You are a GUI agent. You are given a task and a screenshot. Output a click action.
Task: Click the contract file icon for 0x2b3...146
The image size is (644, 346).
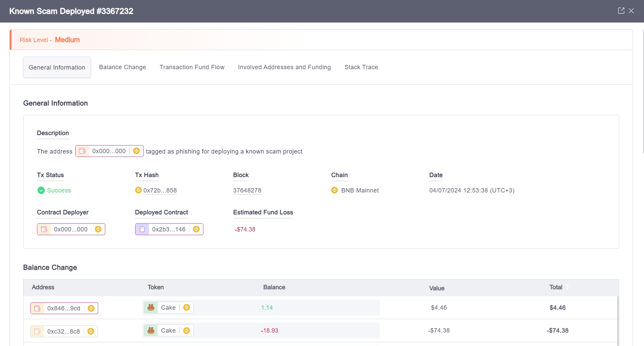pyautogui.click(x=142, y=229)
